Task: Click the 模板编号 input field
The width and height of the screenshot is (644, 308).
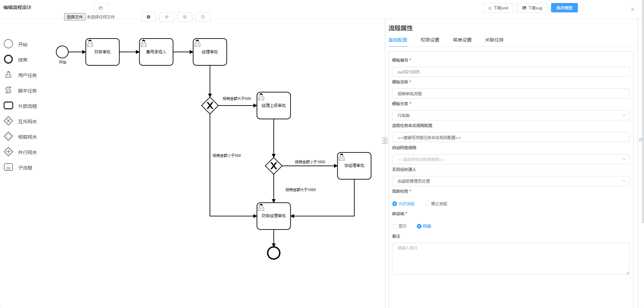Action: tap(511, 72)
